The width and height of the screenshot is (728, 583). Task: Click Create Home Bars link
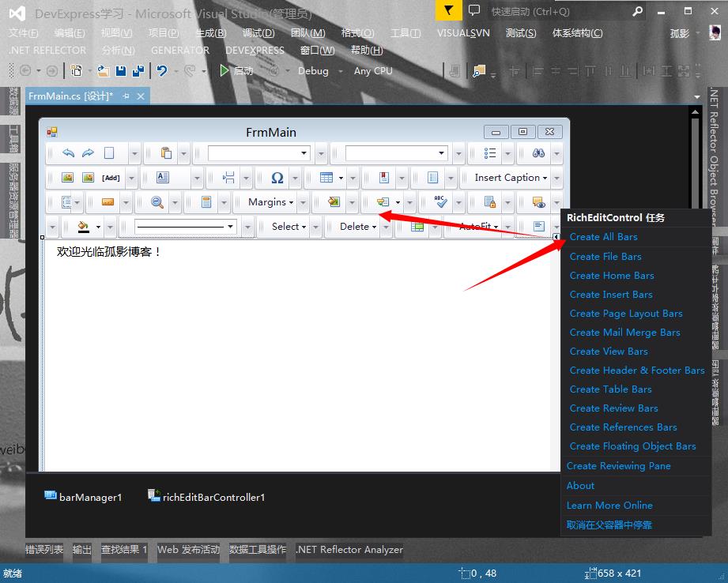pyautogui.click(x=612, y=275)
